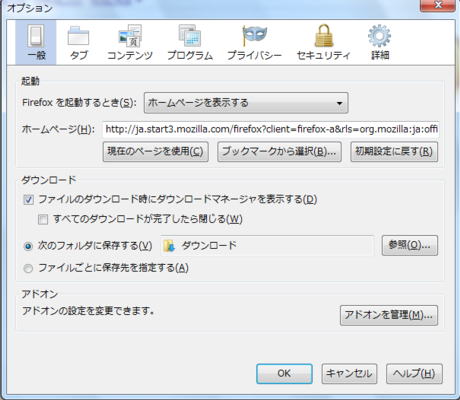This screenshot has height=400, width=460.
Task: Open the タブ tabs settings icon
Action: point(78,36)
